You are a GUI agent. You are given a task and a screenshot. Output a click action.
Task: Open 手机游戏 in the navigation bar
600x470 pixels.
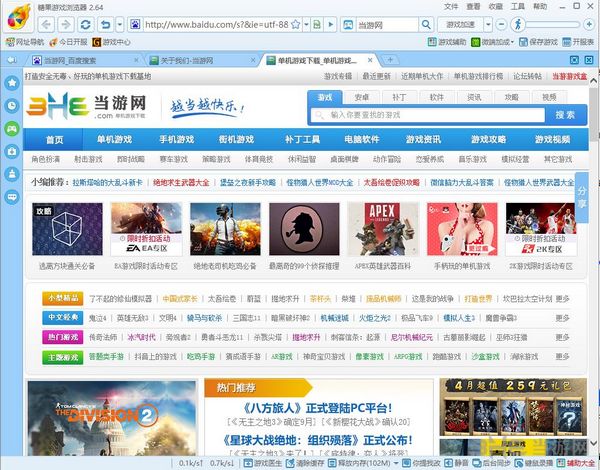click(177, 139)
